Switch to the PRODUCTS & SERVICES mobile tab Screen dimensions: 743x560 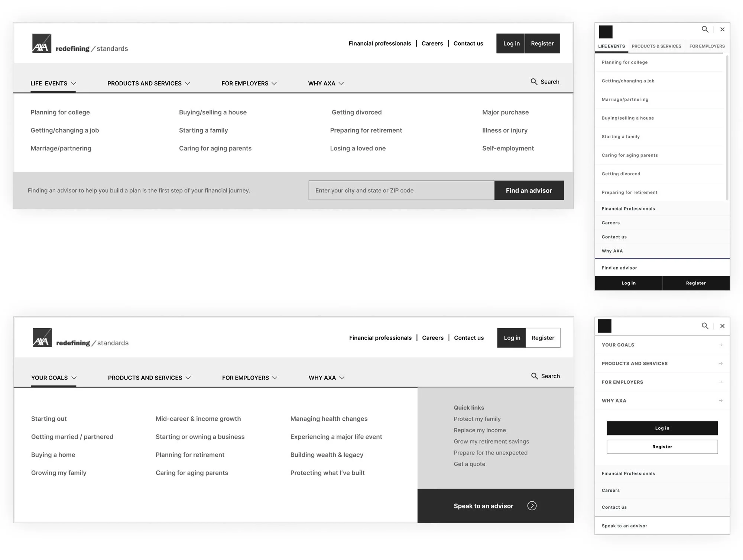[656, 46]
